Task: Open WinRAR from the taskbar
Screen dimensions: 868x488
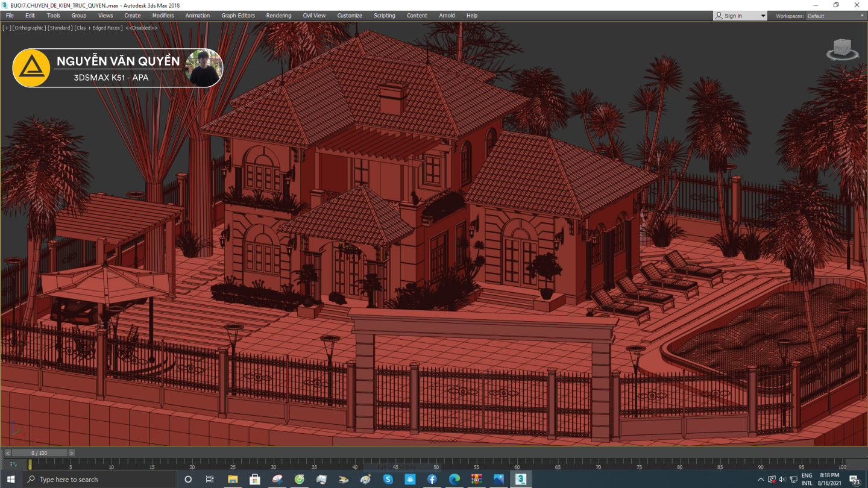Action: tap(477, 479)
